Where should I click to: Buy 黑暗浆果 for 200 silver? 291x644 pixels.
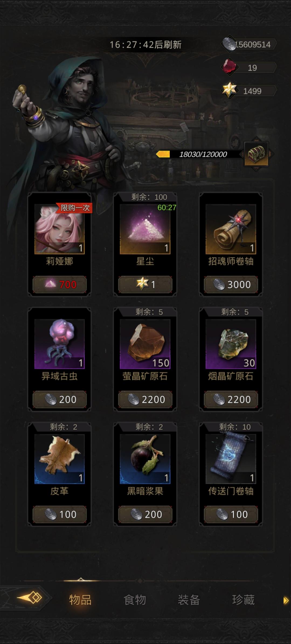point(145,514)
